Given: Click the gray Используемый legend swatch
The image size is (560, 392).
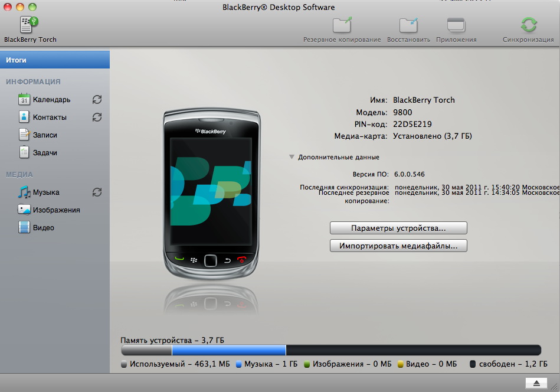Looking at the screenshot, I should 124,364.
